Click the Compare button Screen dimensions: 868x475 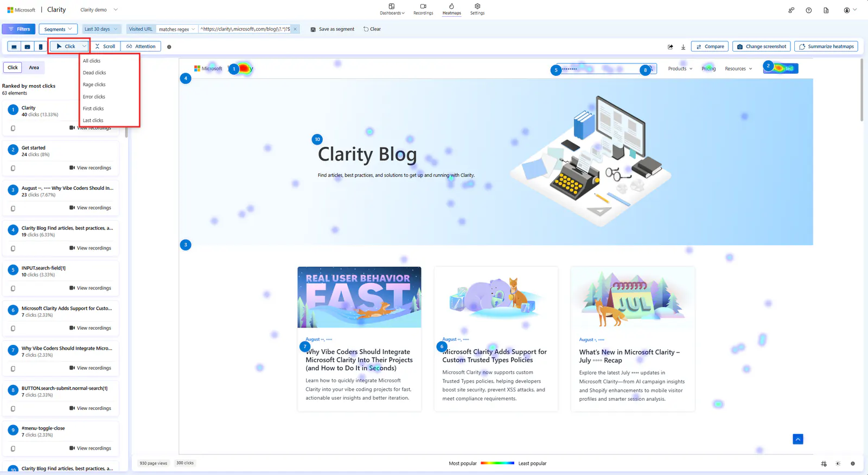coord(710,47)
